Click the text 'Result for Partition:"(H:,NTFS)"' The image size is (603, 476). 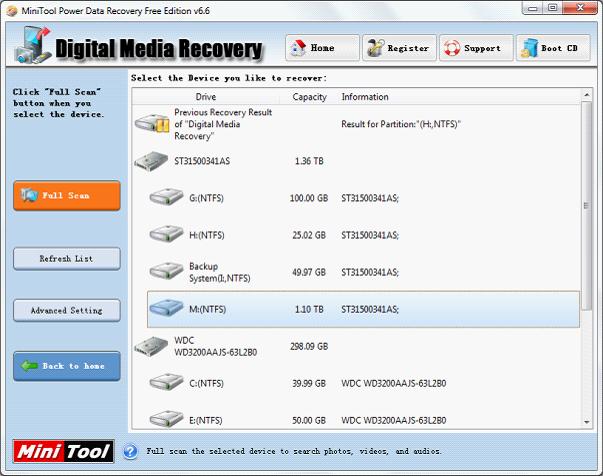click(x=401, y=124)
